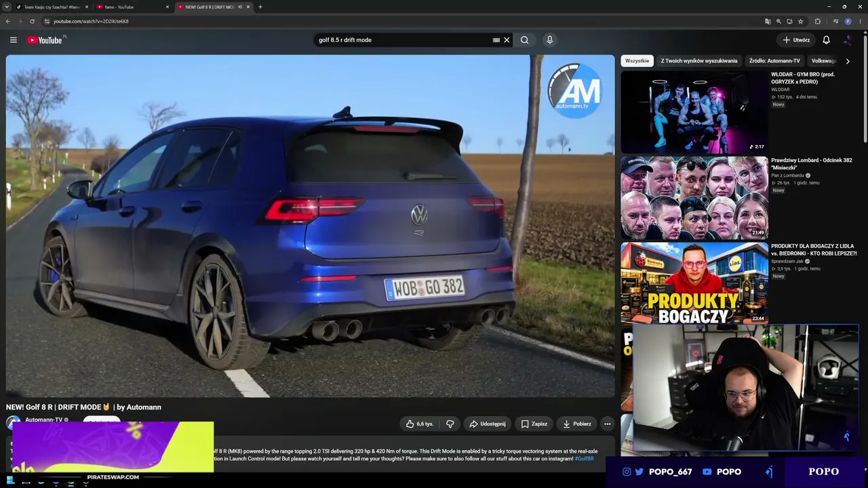Go back with the browser back arrow
868x488 pixels.
8,21
